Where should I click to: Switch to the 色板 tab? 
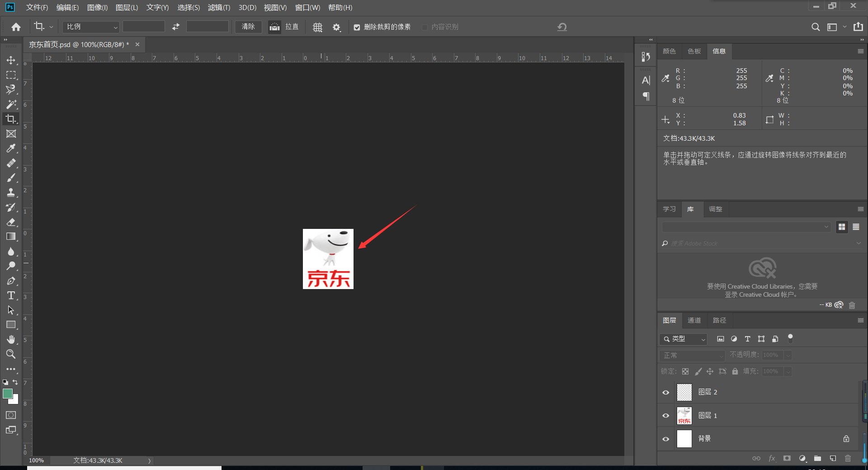[x=694, y=51]
